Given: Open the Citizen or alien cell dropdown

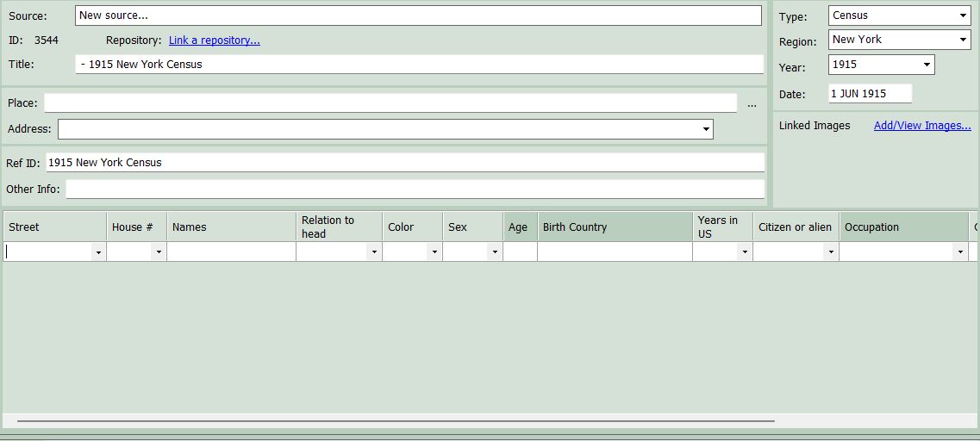Looking at the screenshot, I should tap(831, 252).
